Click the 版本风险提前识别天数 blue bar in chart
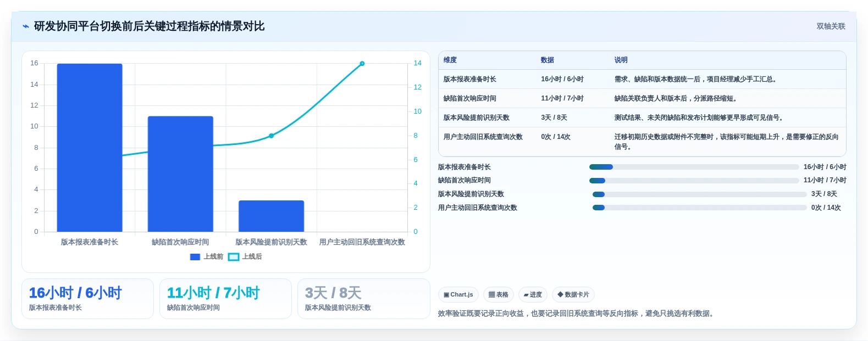Image resolution: width=868 pixels, height=341 pixels. coord(271,216)
